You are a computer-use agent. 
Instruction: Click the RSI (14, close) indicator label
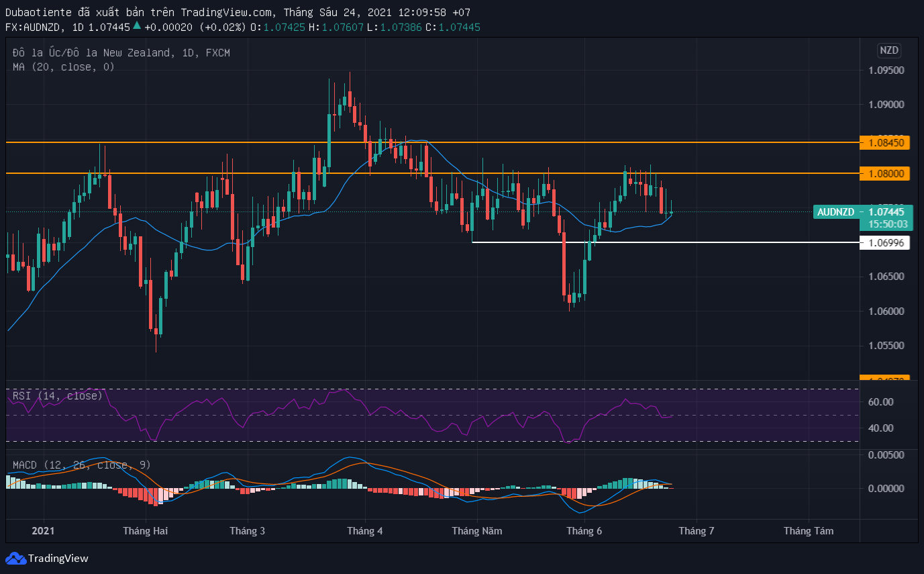[58, 395]
